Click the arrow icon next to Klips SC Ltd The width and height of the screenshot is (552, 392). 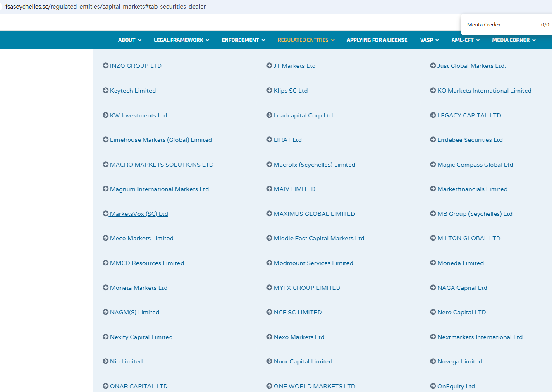pyautogui.click(x=269, y=90)
